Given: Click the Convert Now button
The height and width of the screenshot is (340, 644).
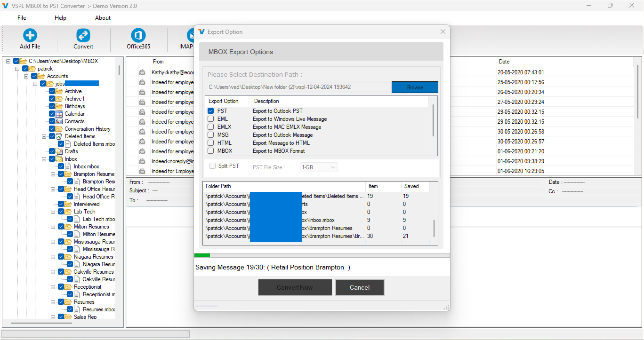Looking at the screenshot, I should [295, 287].
